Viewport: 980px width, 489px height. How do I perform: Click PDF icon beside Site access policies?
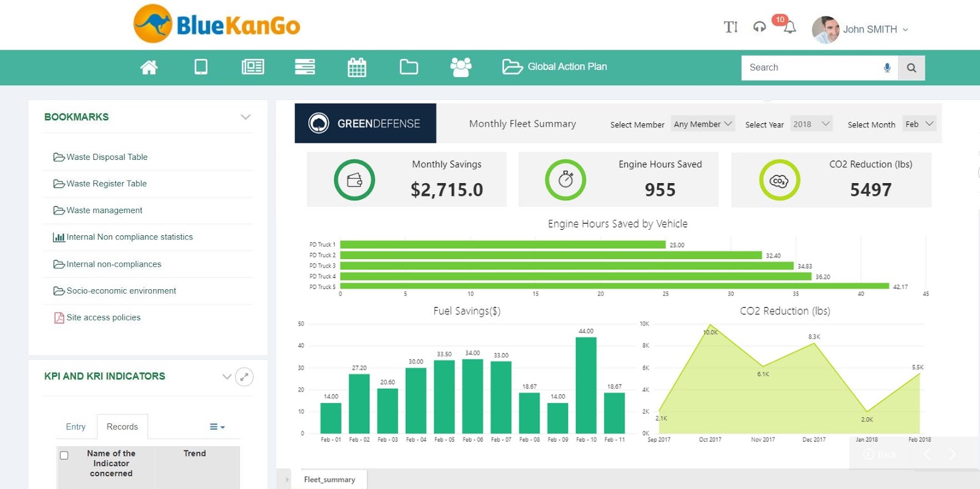59,317
